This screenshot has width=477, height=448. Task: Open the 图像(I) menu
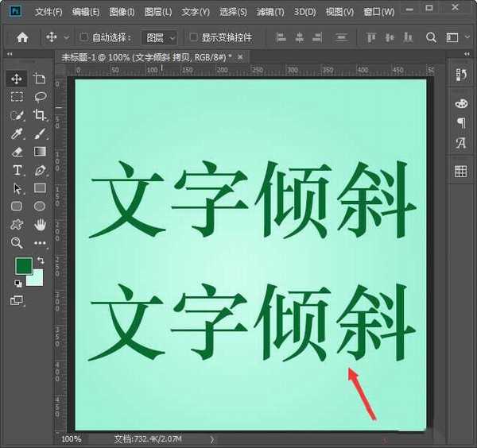coord(121,12)
